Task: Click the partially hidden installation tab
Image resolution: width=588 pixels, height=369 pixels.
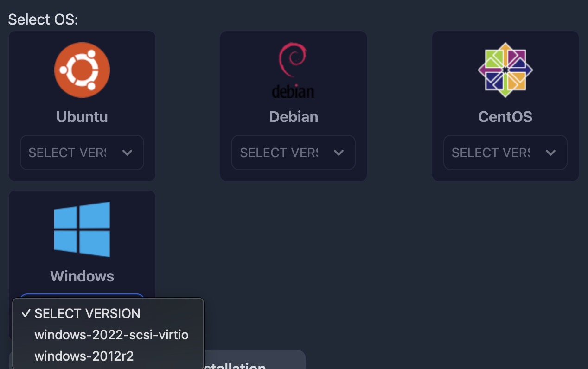Action: coord(254,360)
